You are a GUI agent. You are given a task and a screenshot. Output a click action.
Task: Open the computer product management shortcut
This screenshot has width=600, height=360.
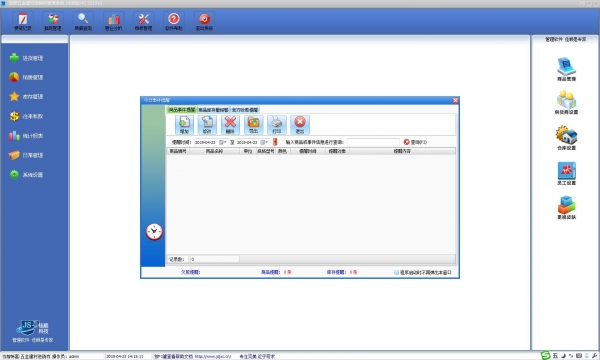point(566,69)
